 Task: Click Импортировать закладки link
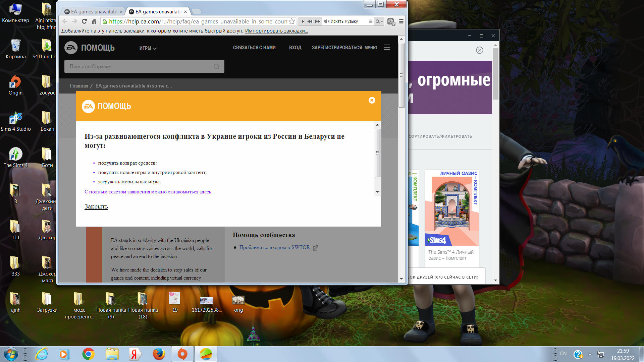point(276,31)
